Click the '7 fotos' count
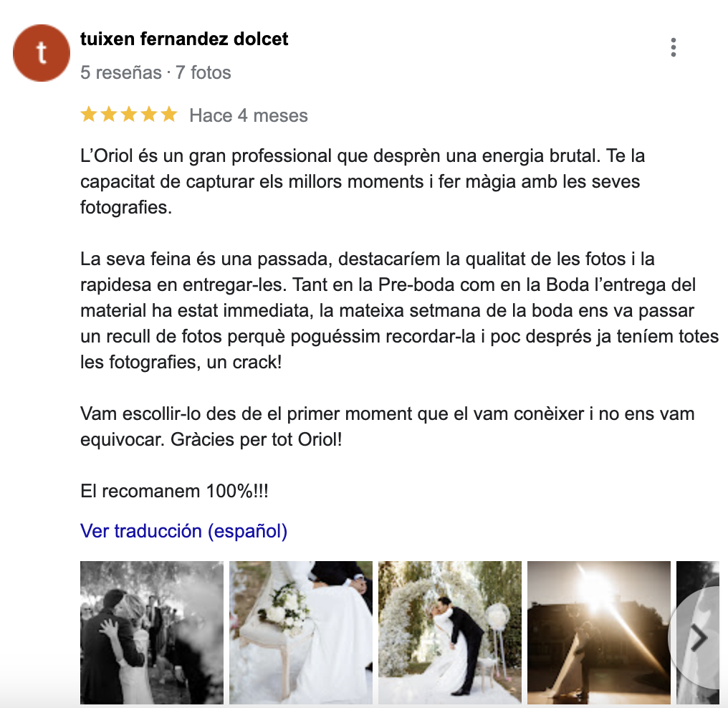Viewport: 728px width, 708px height. pyautogui.click(x=203, y=73)
